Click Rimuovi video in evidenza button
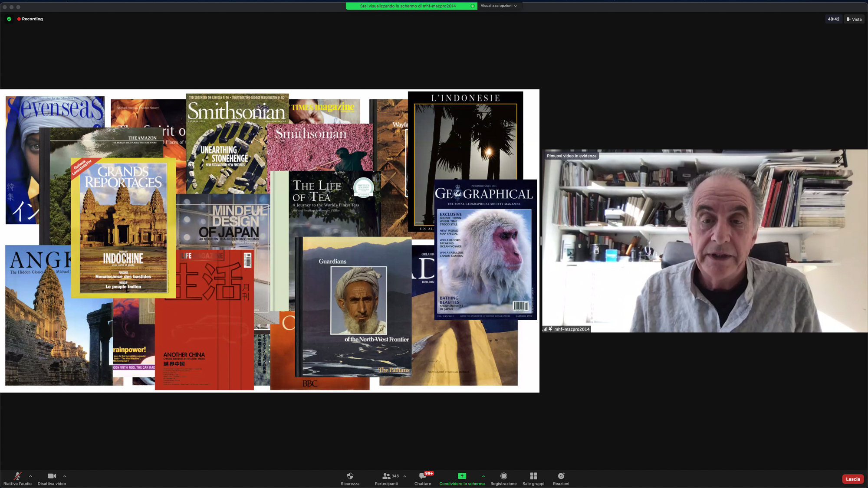Screen dimensions: 868x488 coord(572,156)
